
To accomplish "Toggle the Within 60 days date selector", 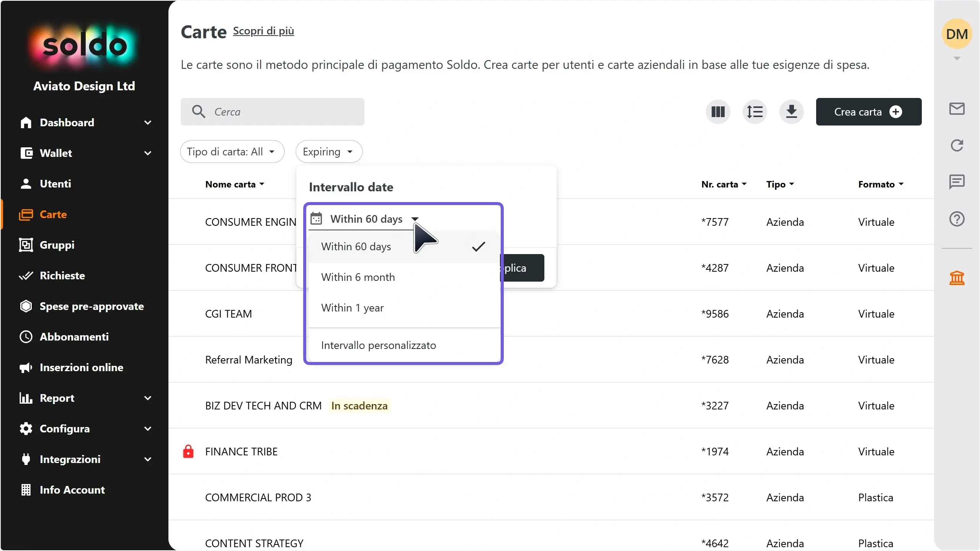I will (365, 219).
